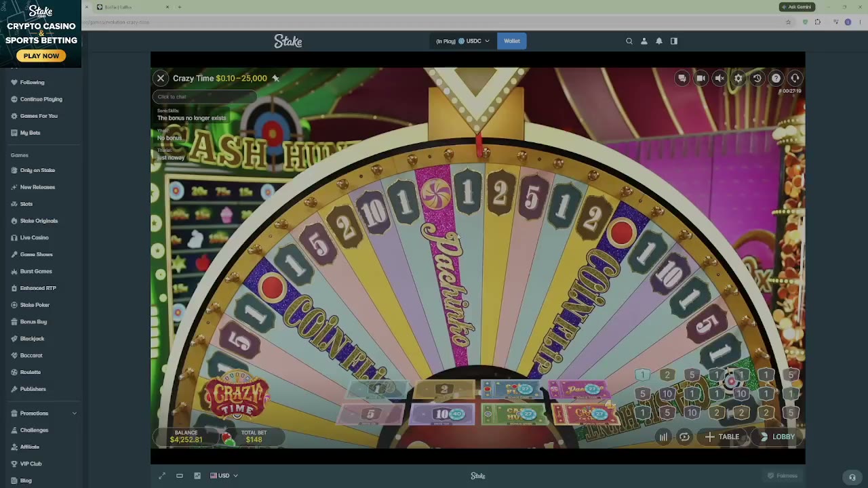868x488 pixels.
Task: Open Bonus Buy
Action: [33, 322]
